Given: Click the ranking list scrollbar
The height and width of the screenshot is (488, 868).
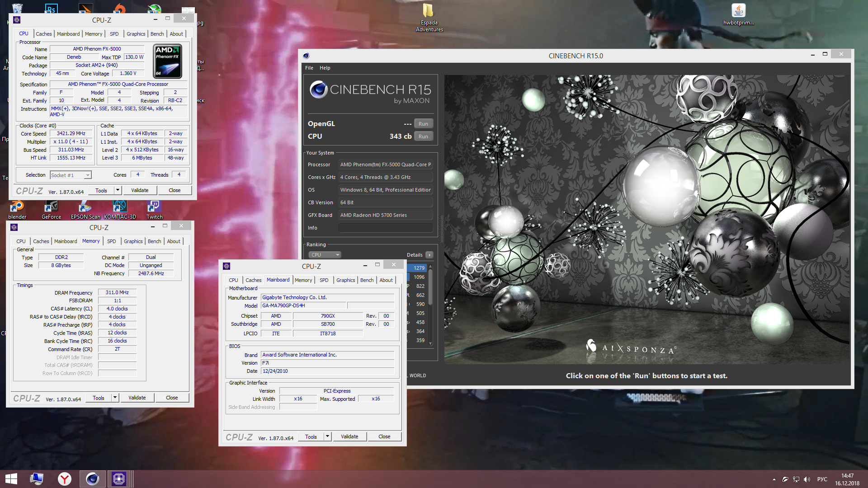Looking at the screenshot, I should pyautogui.click(x=430, y=305).
